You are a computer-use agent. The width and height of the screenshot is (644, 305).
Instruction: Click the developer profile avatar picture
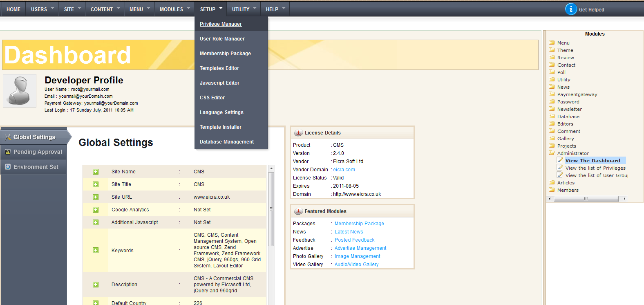pyautogui.click(x=20, y=91)
